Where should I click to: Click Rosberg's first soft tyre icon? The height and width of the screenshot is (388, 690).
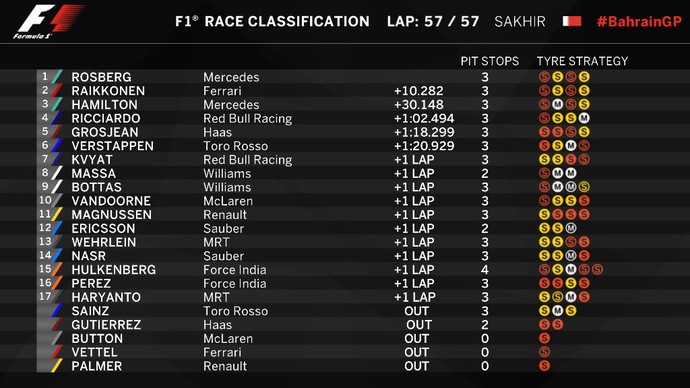pos(544,77)
